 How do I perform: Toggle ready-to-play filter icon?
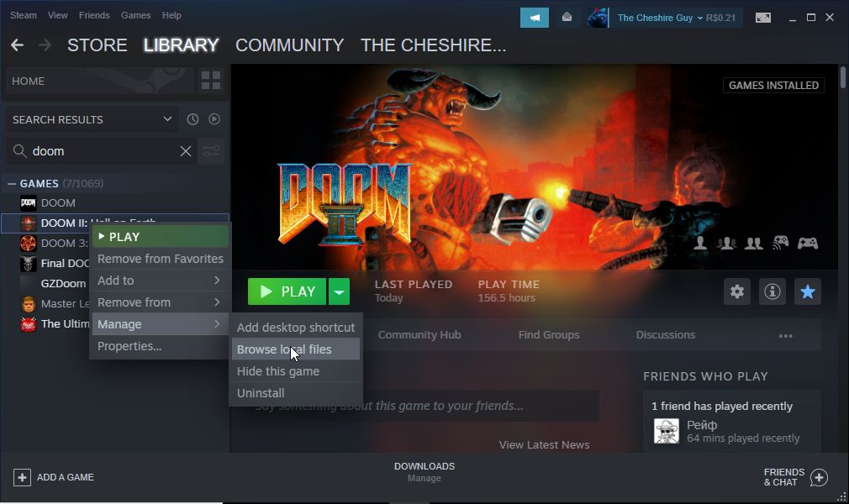tap(214, 119)
